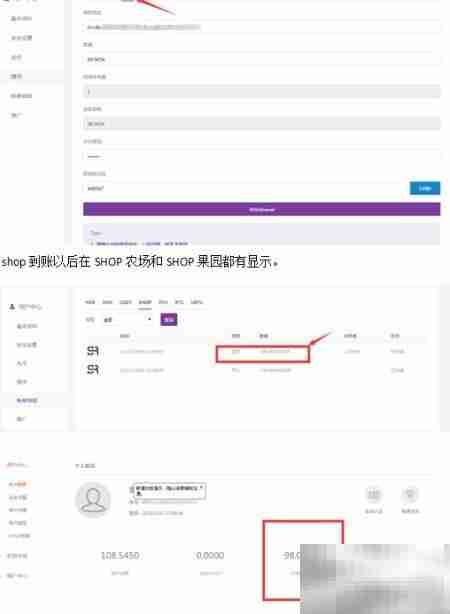
Task: Click the wide purple submit button
Action: pos(262,209)
